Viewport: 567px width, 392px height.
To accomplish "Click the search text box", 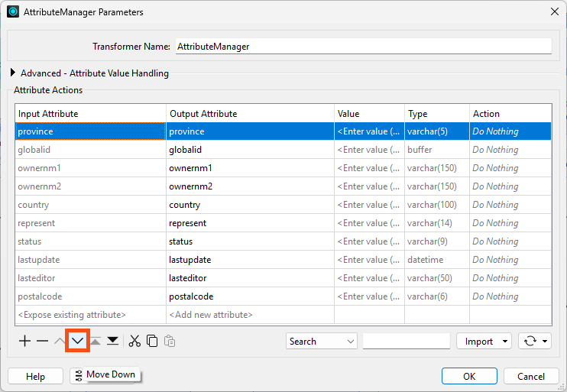I will pyautogui.click(x=406, y=342).
